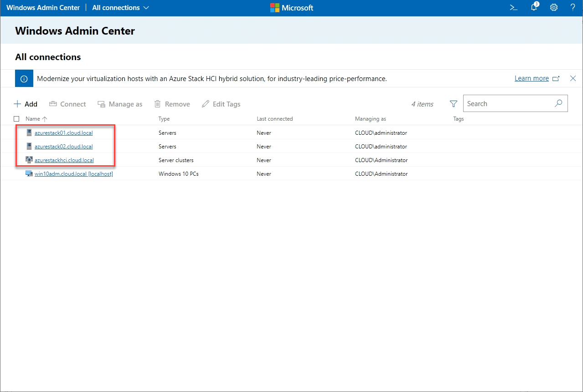Select the All connections menu item
Image resolution: width=583 pixels, height=392 pixels.
click(x=115, y=7)
